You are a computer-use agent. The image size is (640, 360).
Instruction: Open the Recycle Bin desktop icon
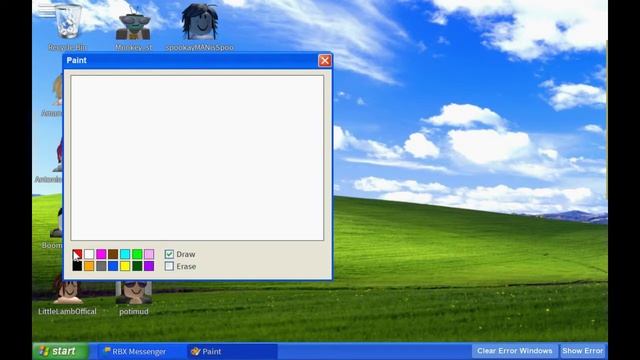(x=68, y=27)
